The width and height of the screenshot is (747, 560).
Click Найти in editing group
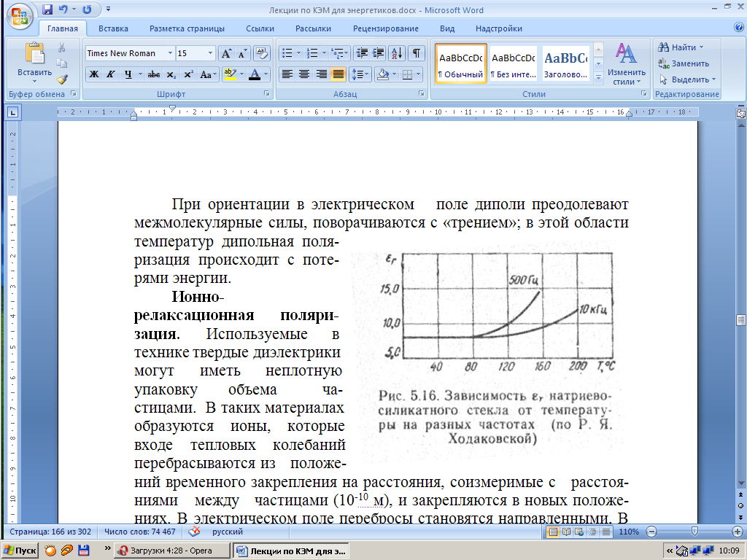pyautogui.click(x=681, y=47)
